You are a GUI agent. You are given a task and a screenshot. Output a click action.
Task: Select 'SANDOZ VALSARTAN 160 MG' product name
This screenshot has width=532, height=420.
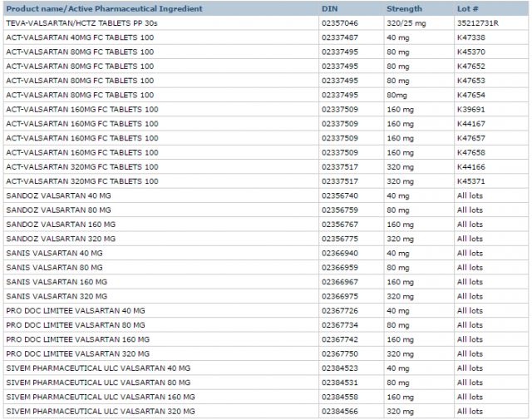(61, 225)
